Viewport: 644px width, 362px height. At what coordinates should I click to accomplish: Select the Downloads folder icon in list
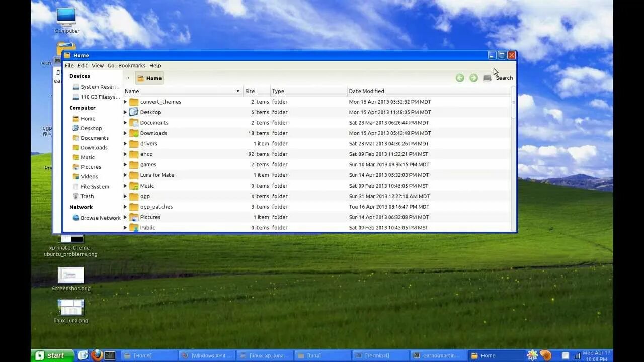(133, 133)
